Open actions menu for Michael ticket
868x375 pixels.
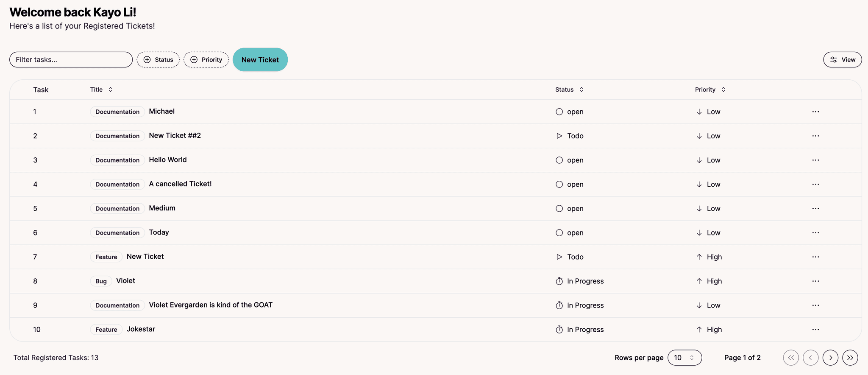815,112
